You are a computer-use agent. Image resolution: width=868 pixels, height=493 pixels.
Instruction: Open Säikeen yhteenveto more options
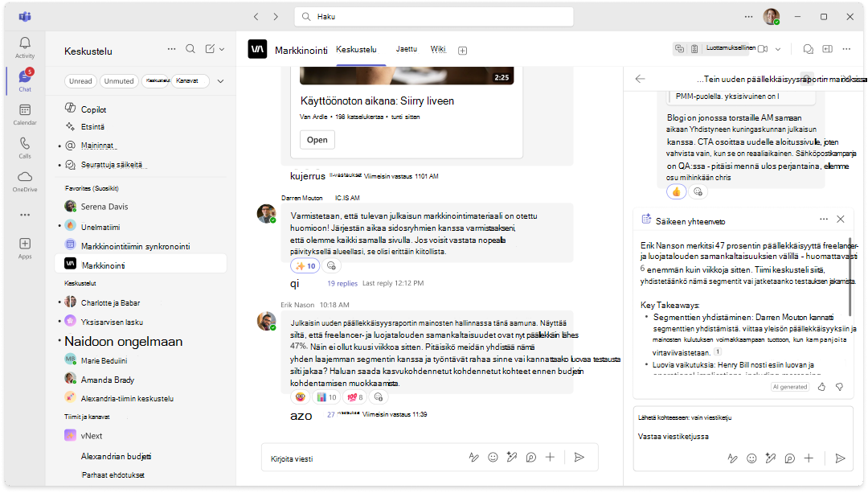[824, 220]
